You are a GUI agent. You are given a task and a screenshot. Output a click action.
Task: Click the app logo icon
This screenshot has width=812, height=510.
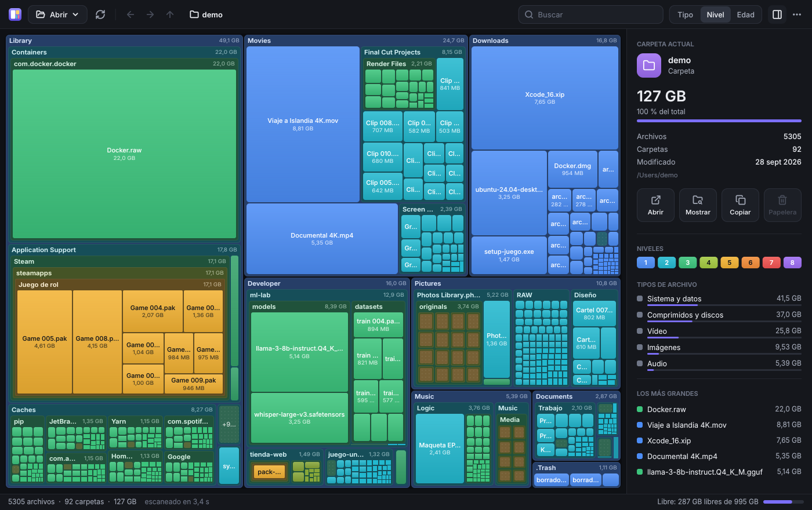coord(15,14)
